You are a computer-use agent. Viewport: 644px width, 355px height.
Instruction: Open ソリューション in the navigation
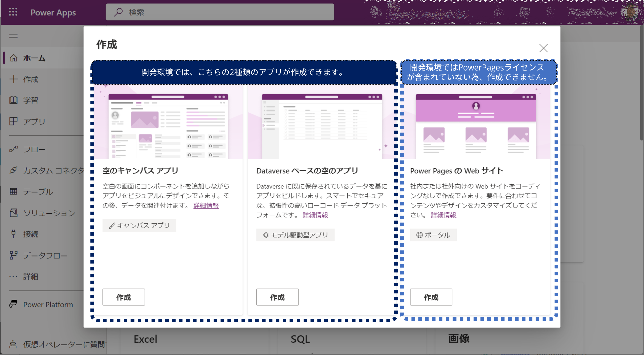pyautogui.click(x=49, y=213)
